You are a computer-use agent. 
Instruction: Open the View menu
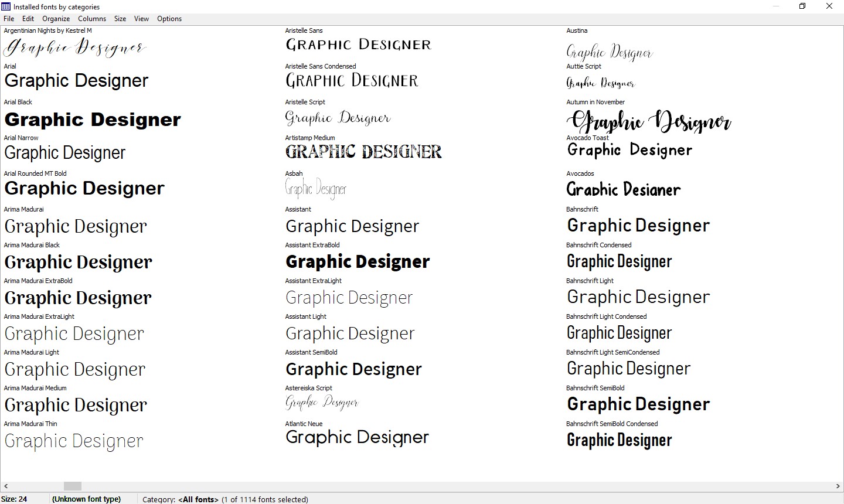point(141,18)
